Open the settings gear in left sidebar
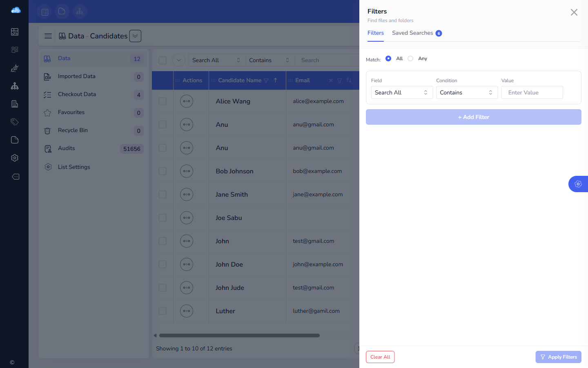 [x=15, y=158]
